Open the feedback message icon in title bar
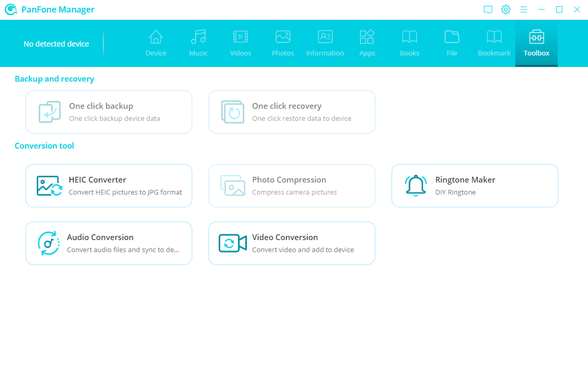 [x=488, y=9]
